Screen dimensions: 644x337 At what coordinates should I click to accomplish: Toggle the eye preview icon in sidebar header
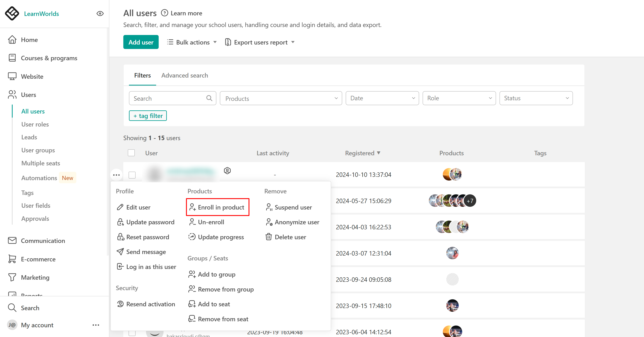tap(100, 14)
